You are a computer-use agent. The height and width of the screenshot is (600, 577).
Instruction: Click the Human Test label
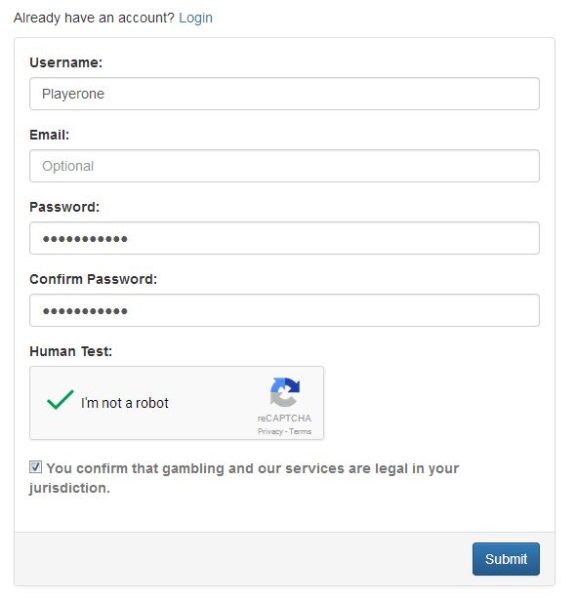coord(71,351)
